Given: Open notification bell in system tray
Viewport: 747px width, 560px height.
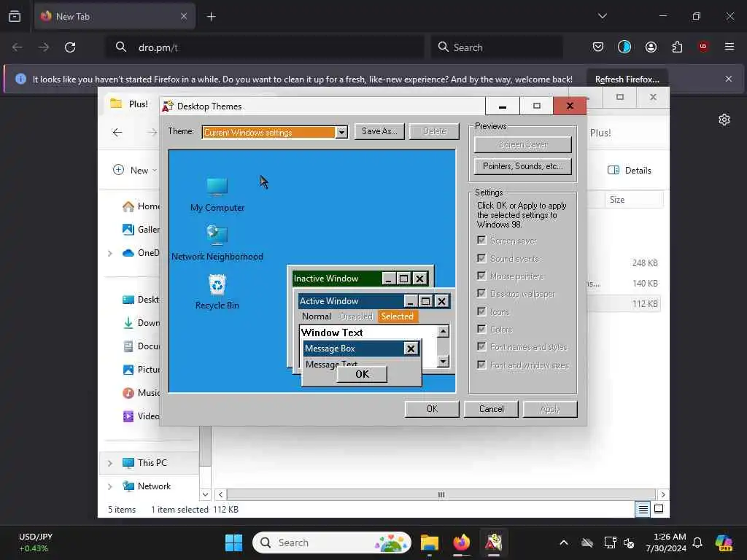Looking at the screenshot, I should coord(697,542).
